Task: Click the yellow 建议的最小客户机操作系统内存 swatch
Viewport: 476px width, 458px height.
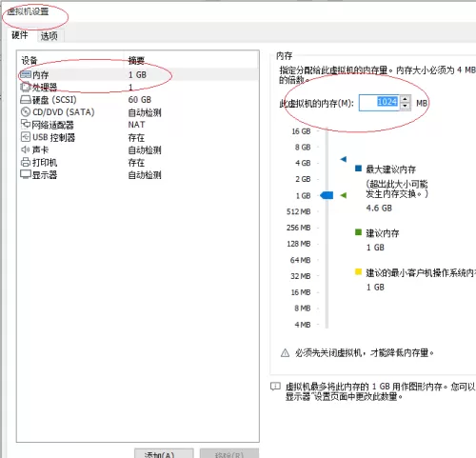Action: pos(358,271)
